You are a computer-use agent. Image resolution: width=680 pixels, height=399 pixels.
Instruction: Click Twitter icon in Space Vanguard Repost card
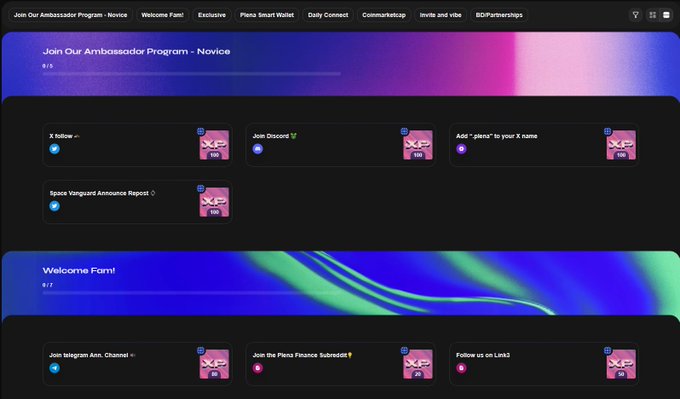coord(55,206)
